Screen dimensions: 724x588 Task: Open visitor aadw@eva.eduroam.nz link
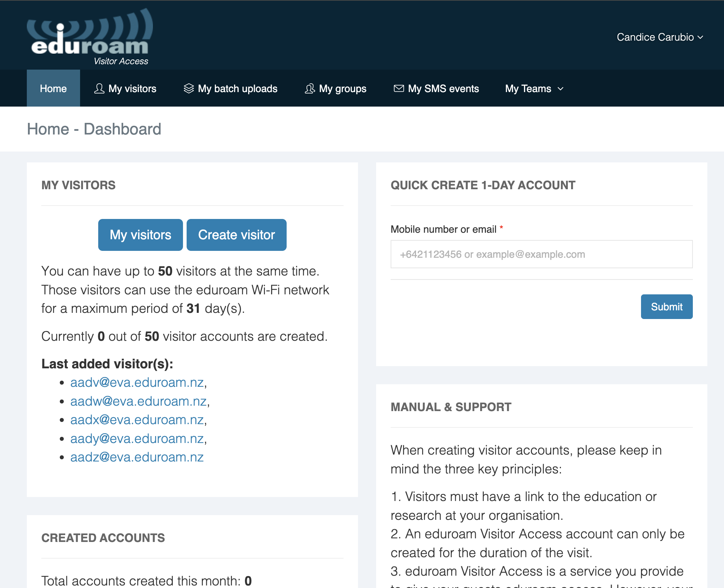[x=138, y=401]
